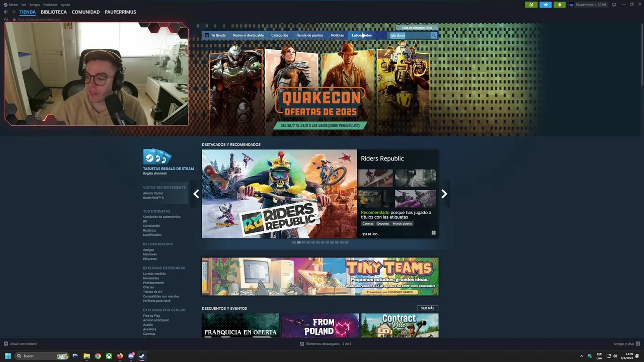
Task: Open the Laboratorios store link
Action: 362,35
